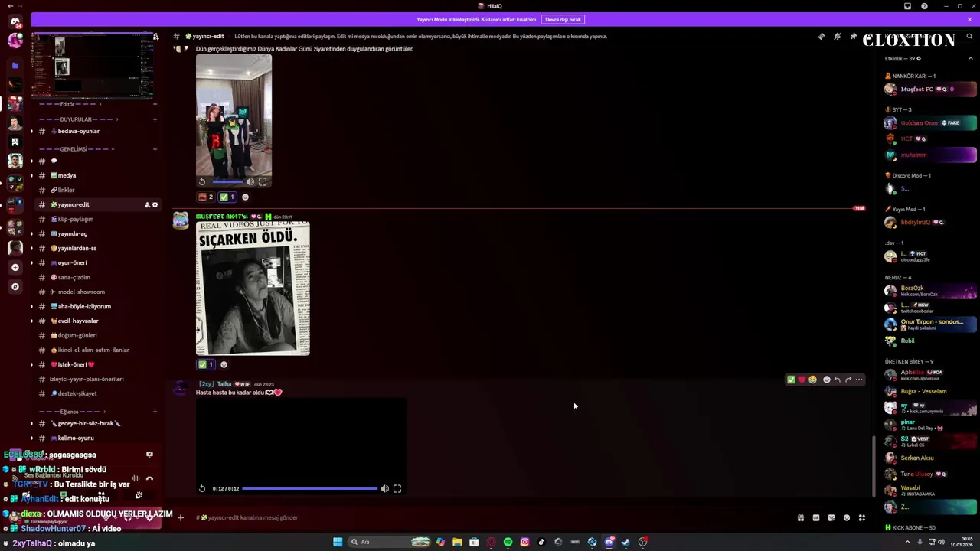This screenshot has height=551, width=980.
Task: Expand thread arrow beside evcil-hayvanlar channel
Action: [31, 321]
